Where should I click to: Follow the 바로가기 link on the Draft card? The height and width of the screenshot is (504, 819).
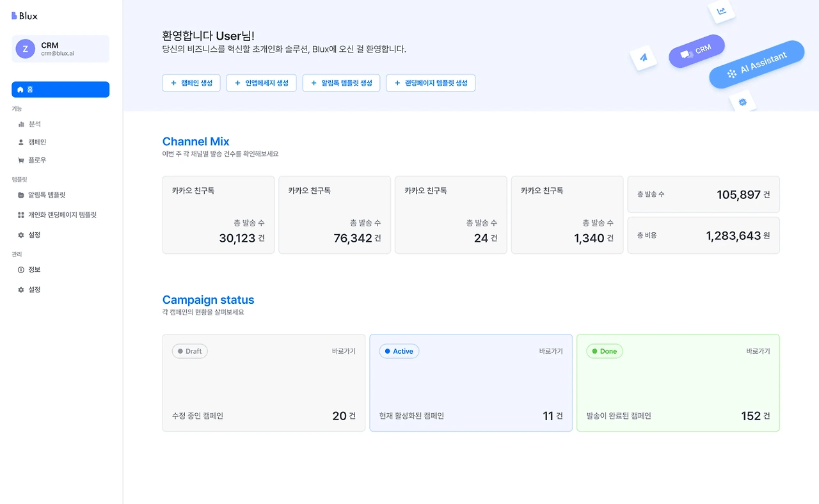click(344, 351)
